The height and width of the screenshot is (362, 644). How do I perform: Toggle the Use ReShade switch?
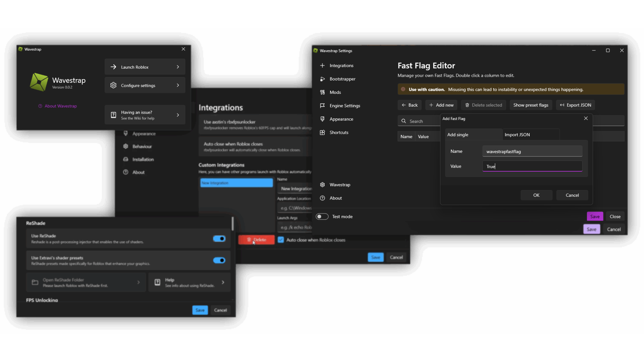pyautogui.click(x=219, y=239)
